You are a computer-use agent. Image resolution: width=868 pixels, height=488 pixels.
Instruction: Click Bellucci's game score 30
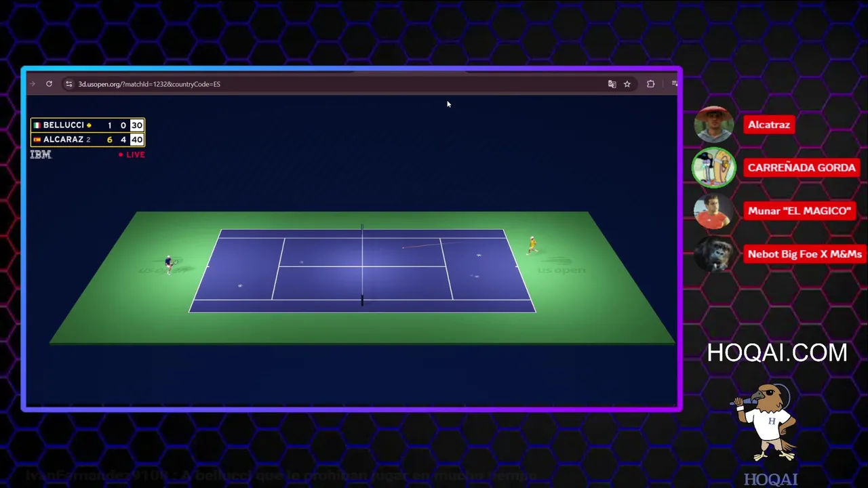(x=137, y=125)
